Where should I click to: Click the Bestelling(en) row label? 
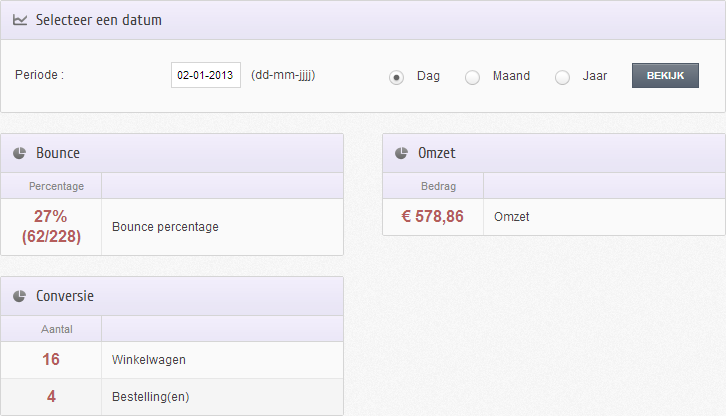click(x=150, y=397)
